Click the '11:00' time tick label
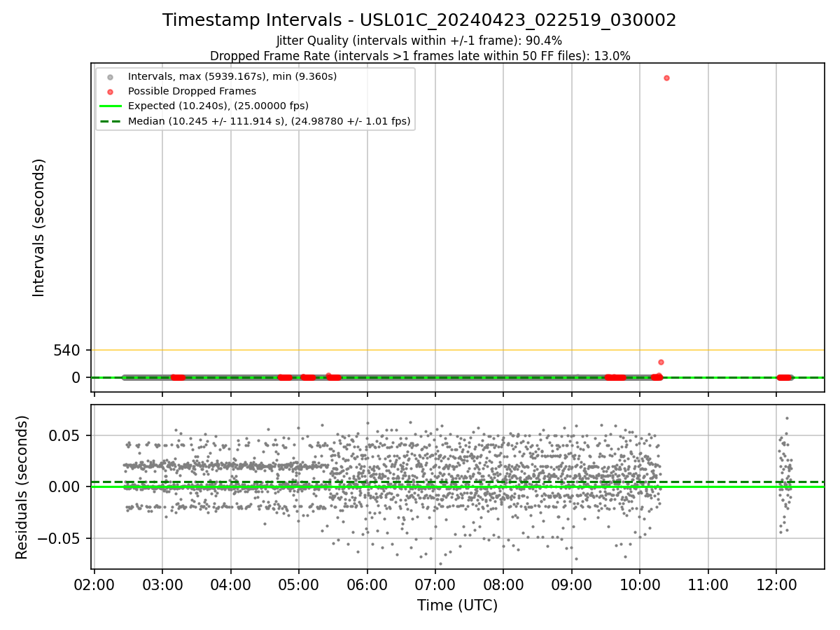840x630 pixels. tap(708, 584)
